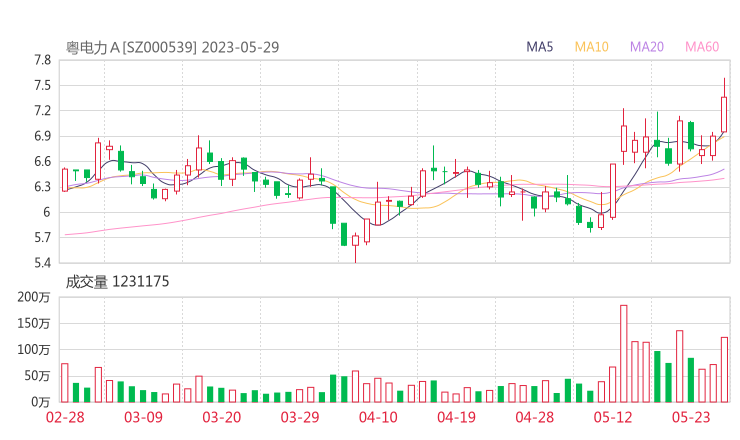
Task: Click the 7.8 price axis label
Action: pyautogui.click(x=42, y=60)
